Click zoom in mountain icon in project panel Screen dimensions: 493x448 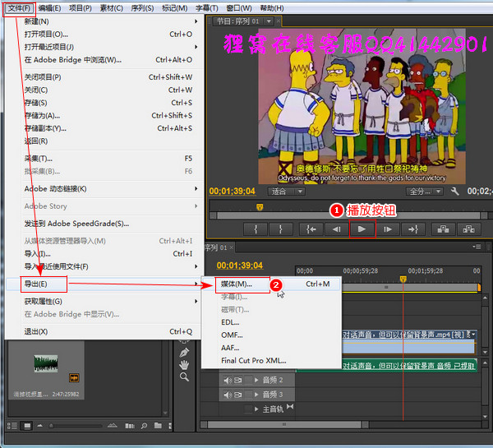(113, 426)
